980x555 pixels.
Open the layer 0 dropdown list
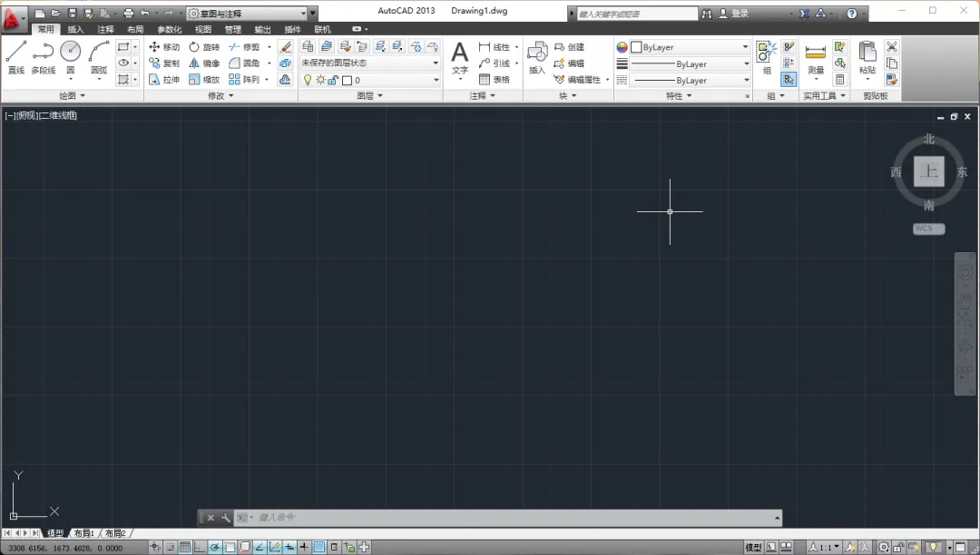370,80
